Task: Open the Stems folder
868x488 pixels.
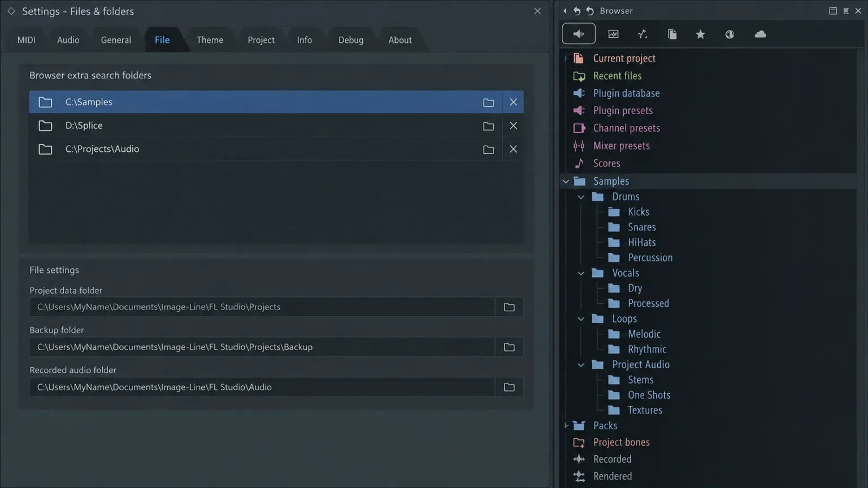Action: pyautogui.click(x=641, y=380)
